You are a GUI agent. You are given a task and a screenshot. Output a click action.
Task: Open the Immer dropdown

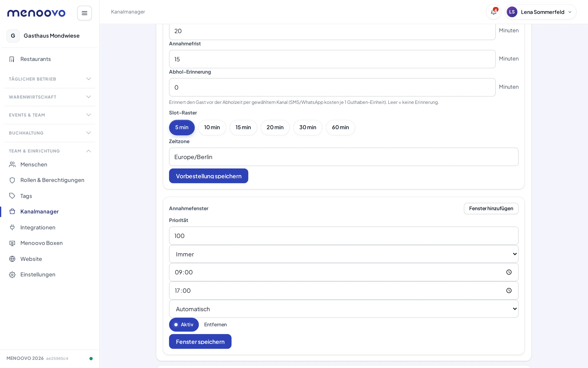tap(344, 254)
